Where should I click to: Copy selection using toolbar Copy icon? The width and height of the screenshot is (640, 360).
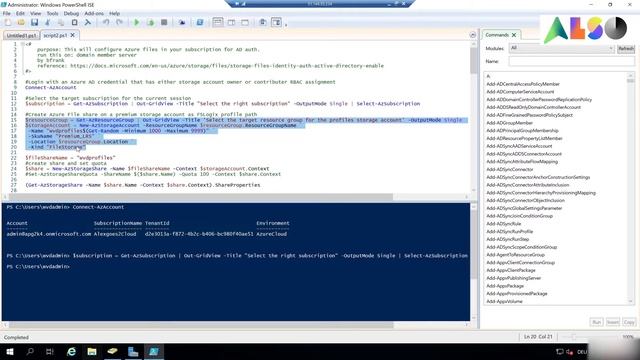[x=61, y=22]
